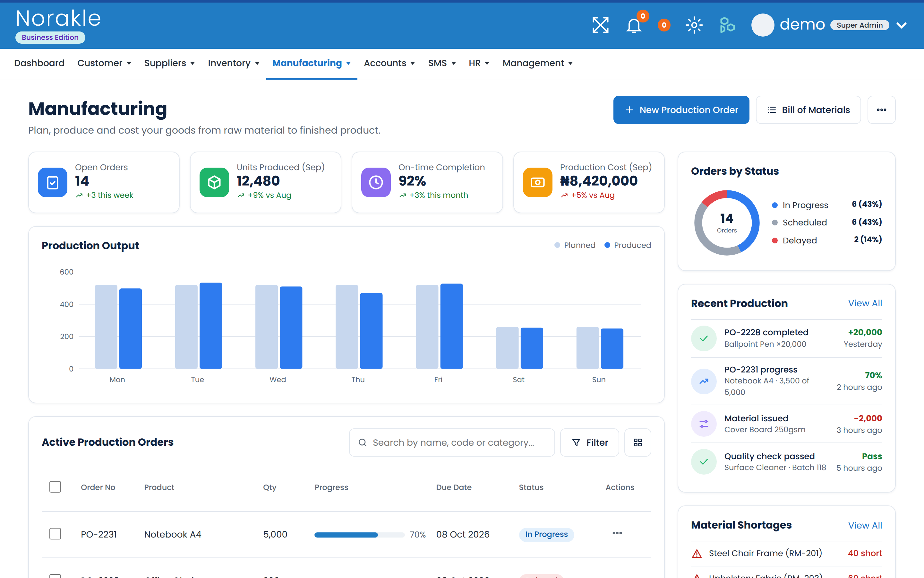The height and width of the screenshot is (578, 924).
Task: Click the orange zero counter badge beside the bell
Action: click(664, 25)
